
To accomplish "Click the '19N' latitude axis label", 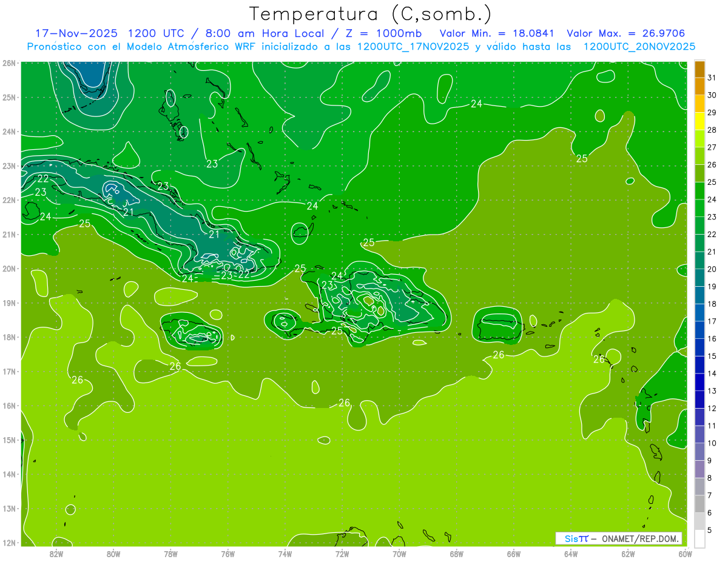I will pos(9,303).
